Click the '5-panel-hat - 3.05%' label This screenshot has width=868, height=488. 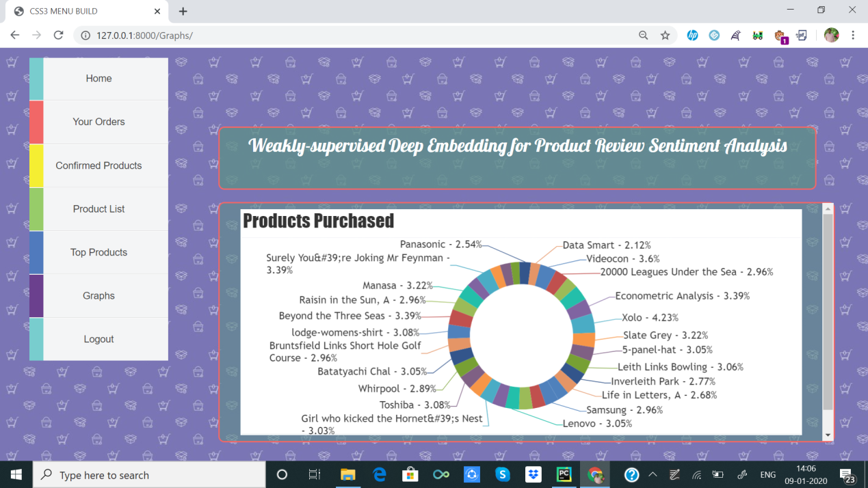point(668,350)
